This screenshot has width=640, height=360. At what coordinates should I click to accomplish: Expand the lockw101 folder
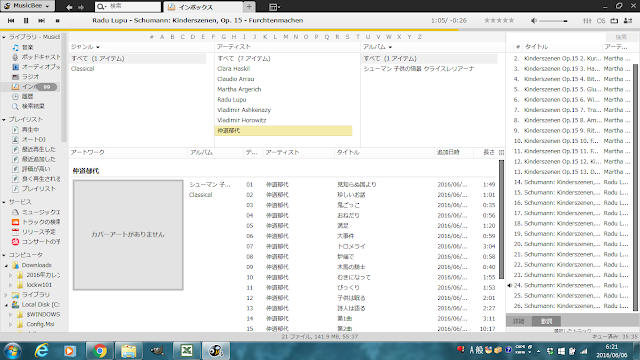[x=11, y=285]
